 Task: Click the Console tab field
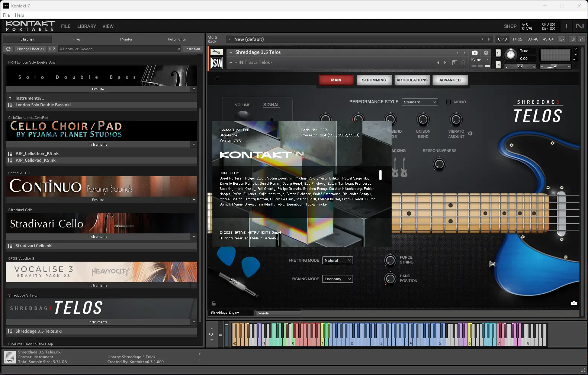pyautogui.click(x=278, y=313)
